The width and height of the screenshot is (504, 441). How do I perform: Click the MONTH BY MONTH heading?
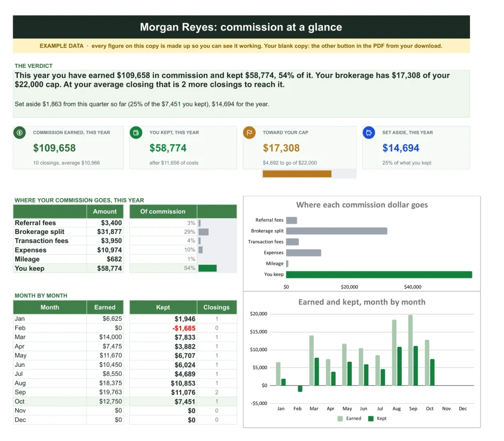(x=41, y=295)
